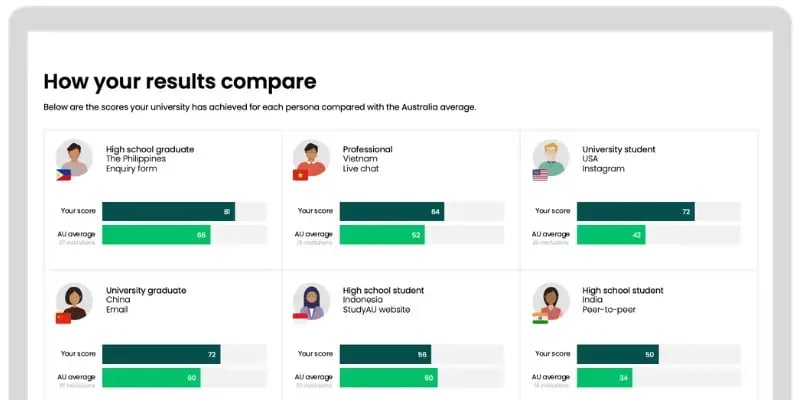
Task: Click the Indonesia score bar showing 56
Action: pyautogui.click(x=385, y=354)
